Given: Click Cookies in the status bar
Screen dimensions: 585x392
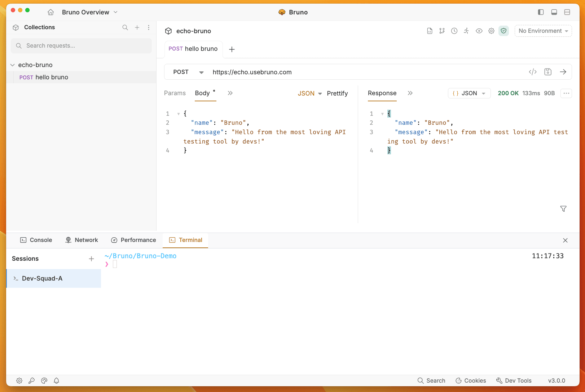Looking at the screenshot, I should pyautogui.click(x=471, y=380).
